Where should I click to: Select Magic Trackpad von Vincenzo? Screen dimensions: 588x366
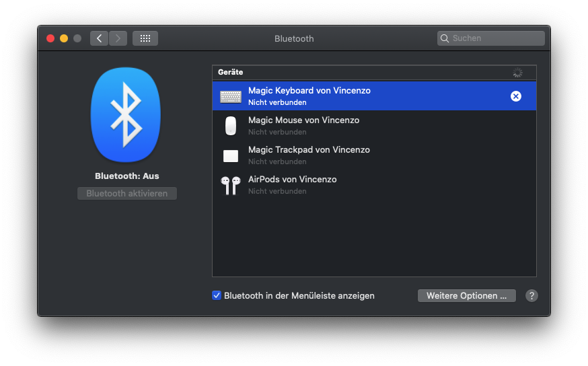pos(374,155)
